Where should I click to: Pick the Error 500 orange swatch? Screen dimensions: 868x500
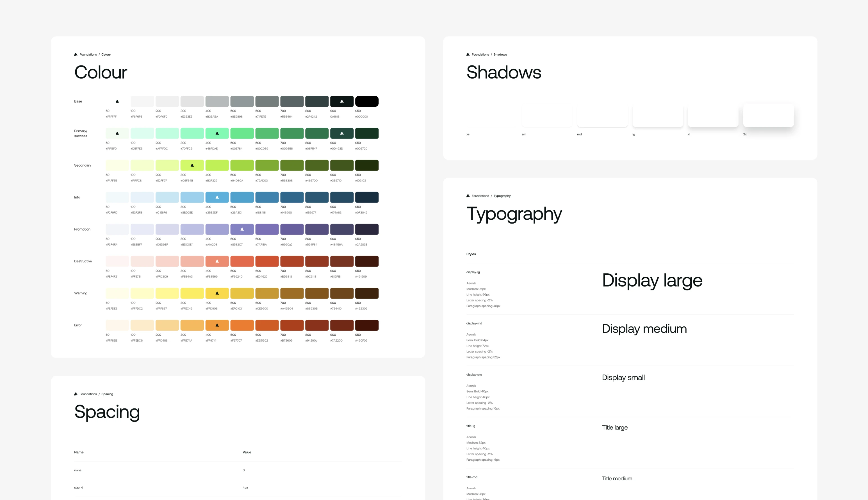(x=242, y=325)
